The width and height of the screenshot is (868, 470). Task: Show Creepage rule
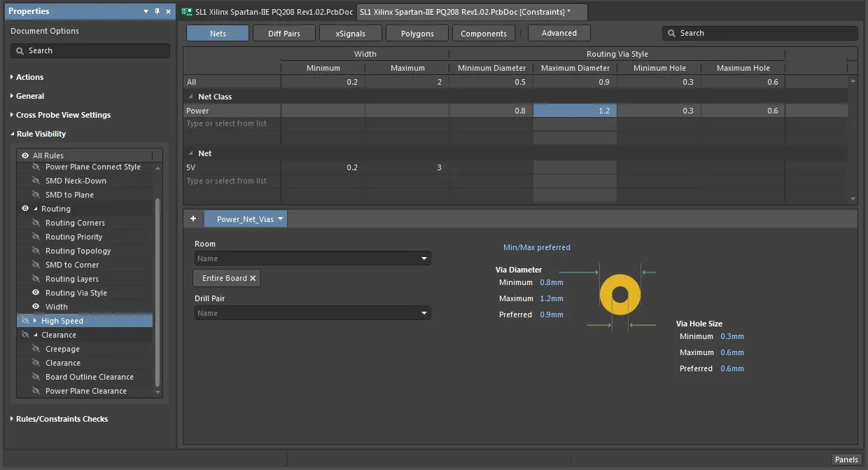(x=36, y=349)
